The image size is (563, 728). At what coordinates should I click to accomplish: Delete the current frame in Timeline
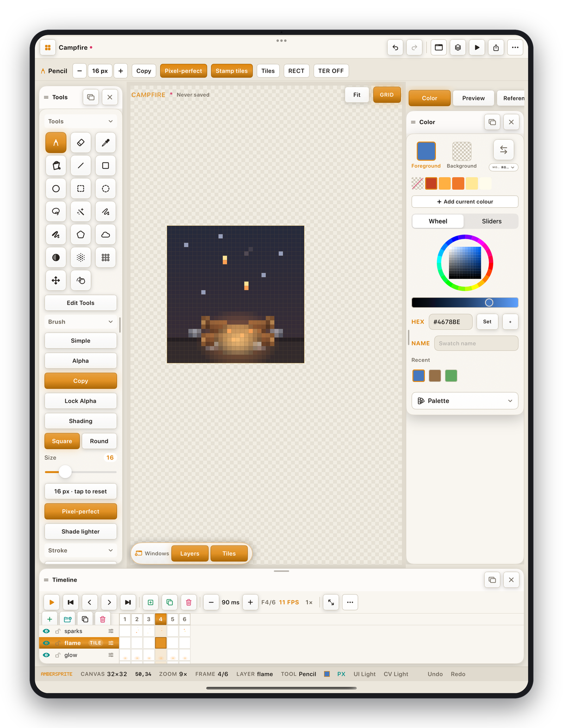188,602
